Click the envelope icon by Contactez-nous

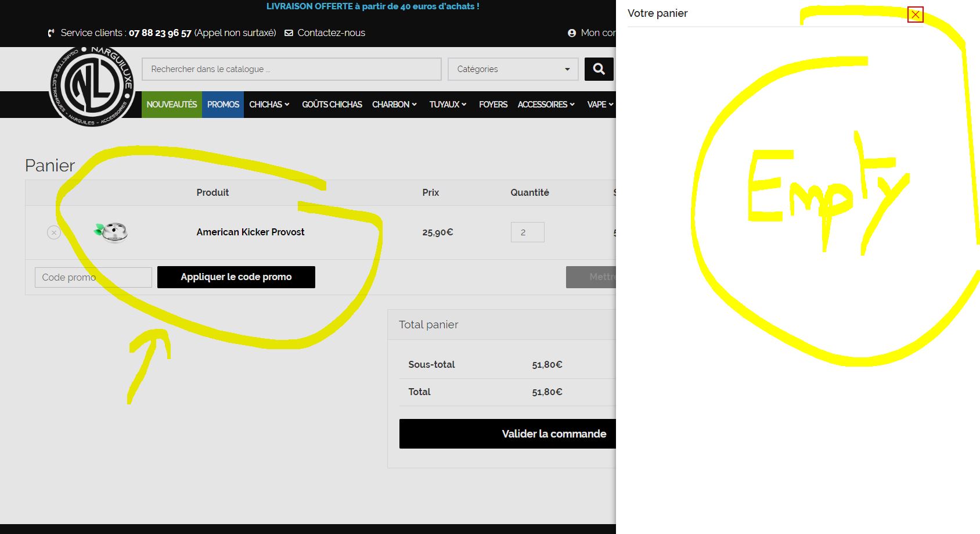pos(289,33)
